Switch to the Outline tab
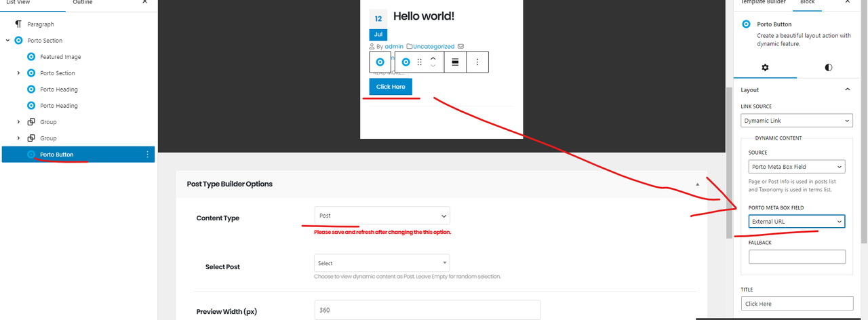 [x=83, y=3]
